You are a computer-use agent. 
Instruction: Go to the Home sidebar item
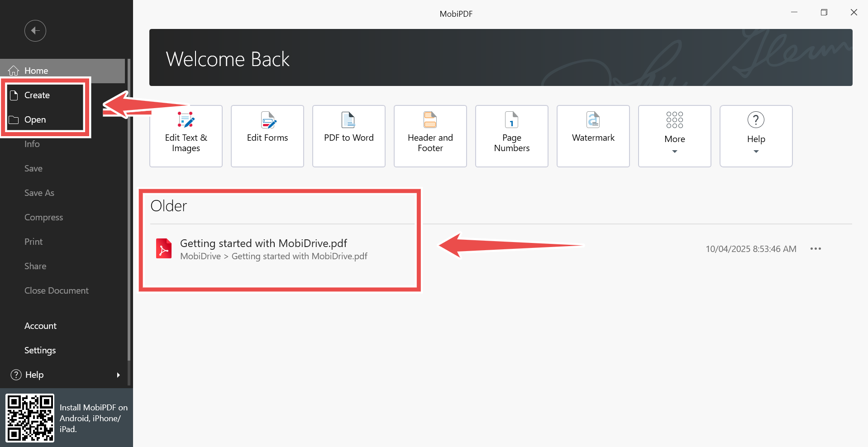pos(36,71)
